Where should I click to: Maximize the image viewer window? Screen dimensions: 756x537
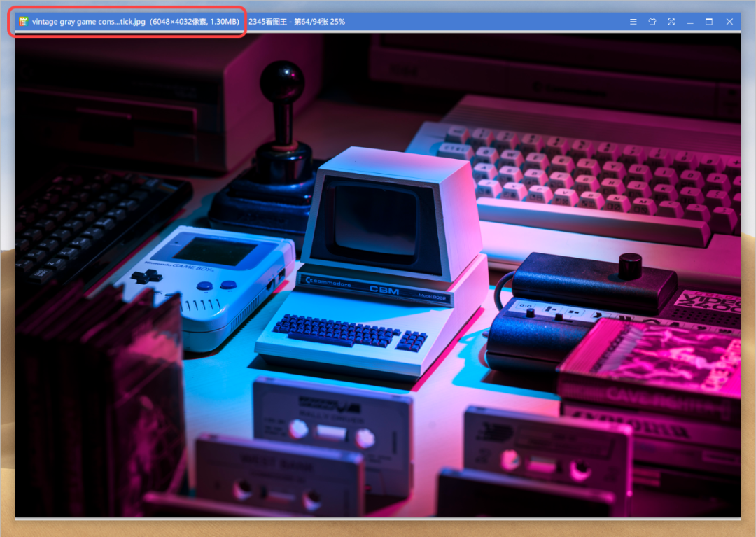click(x=708, y=22)
